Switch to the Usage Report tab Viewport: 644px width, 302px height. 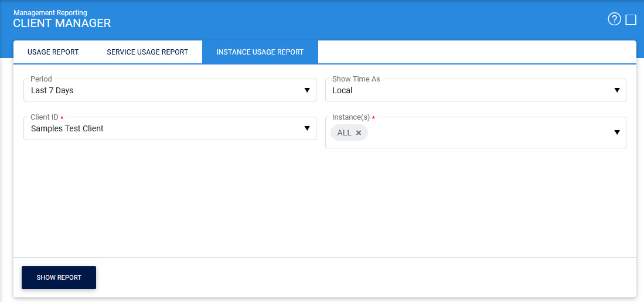click(53, 52)
